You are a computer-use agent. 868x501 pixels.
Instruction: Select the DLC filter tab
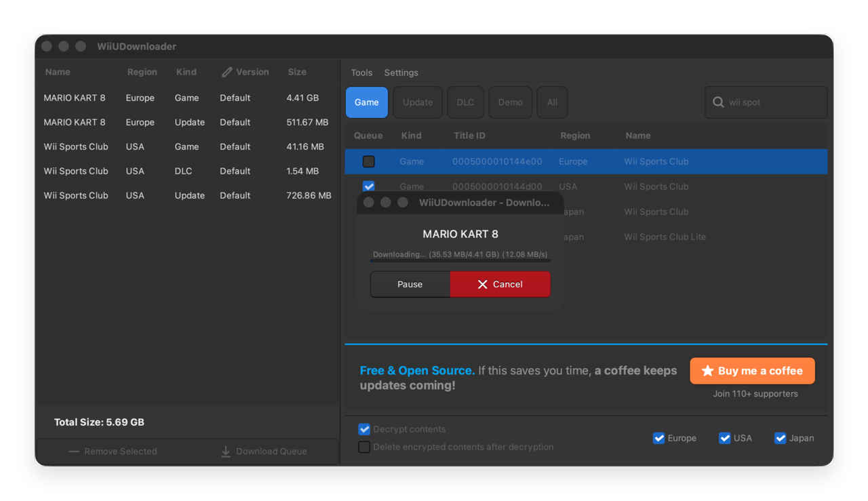click(x=465, y=102)
